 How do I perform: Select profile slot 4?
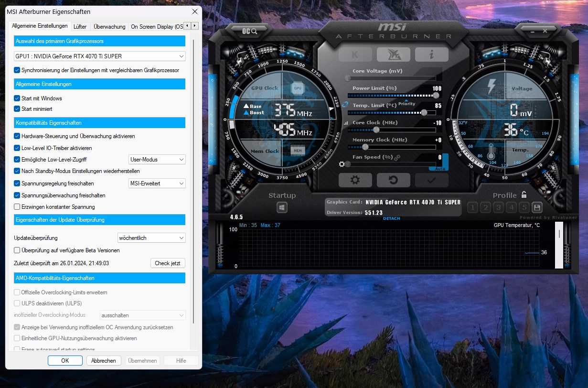511,207
